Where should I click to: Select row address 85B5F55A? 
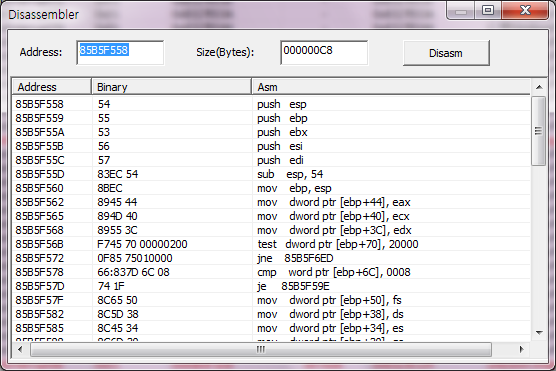click(x=40, y=132)
